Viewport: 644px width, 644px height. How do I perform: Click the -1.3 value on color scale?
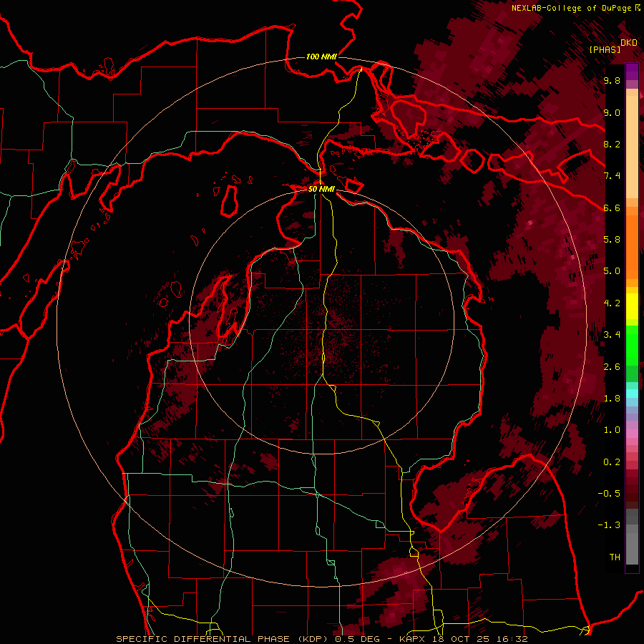pyautogui.click(x=609, y=525)
